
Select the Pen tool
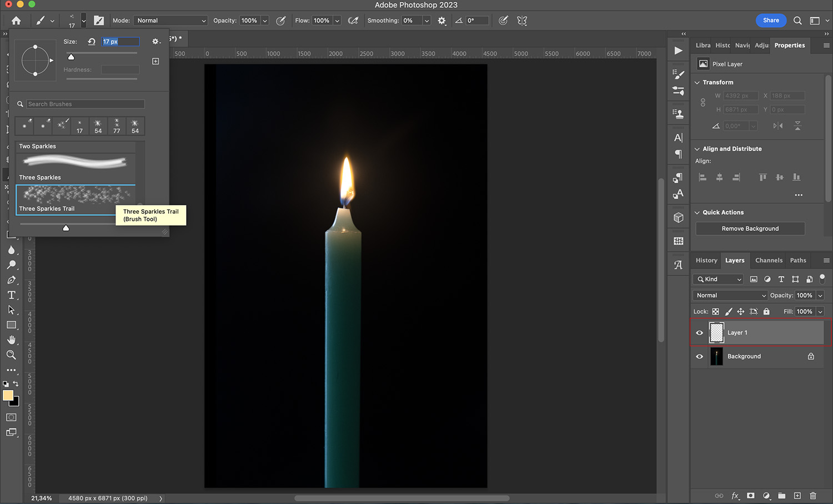(x=11, y=280)
